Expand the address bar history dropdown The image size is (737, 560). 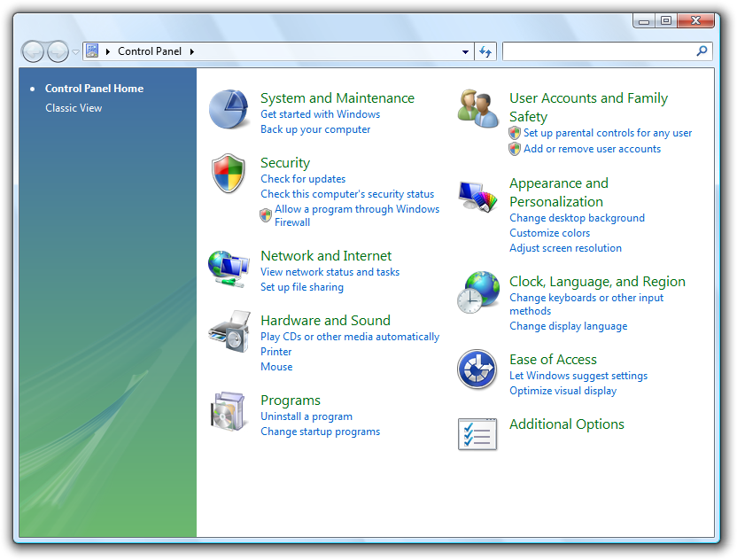466,51
